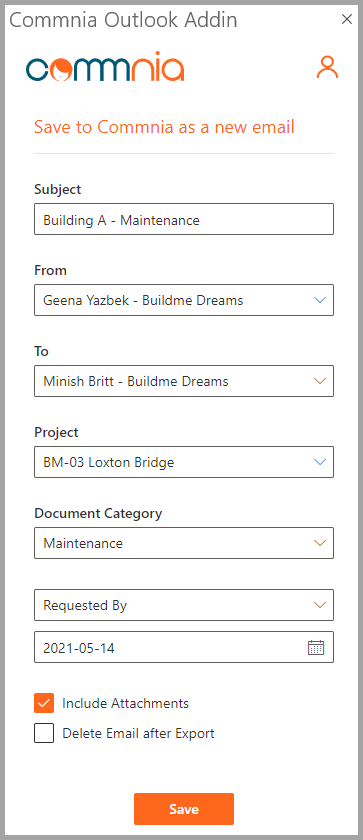
Task: Open the user profile icon
Action: (x=327, y=68)
